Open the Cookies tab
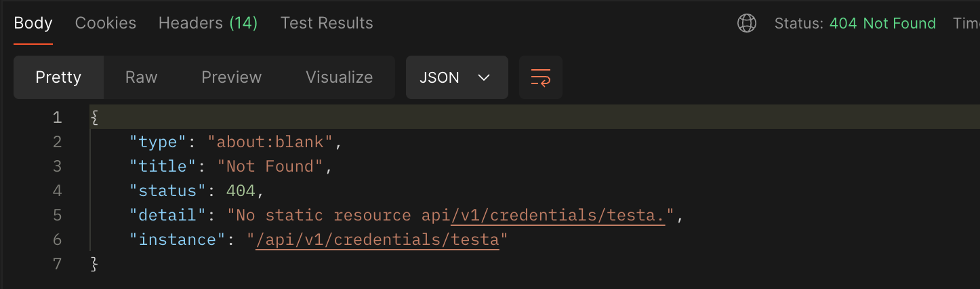The width and height of the screenshot is (980, 289). [105, 23]
